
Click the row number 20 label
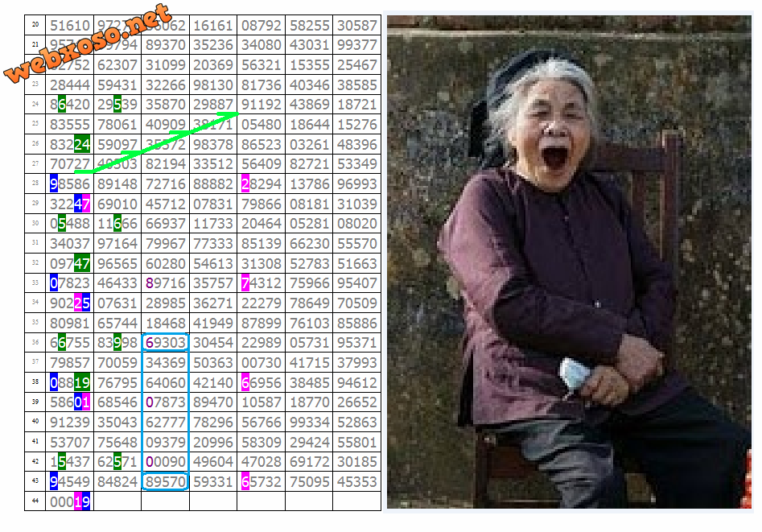(x=35, y=26)
